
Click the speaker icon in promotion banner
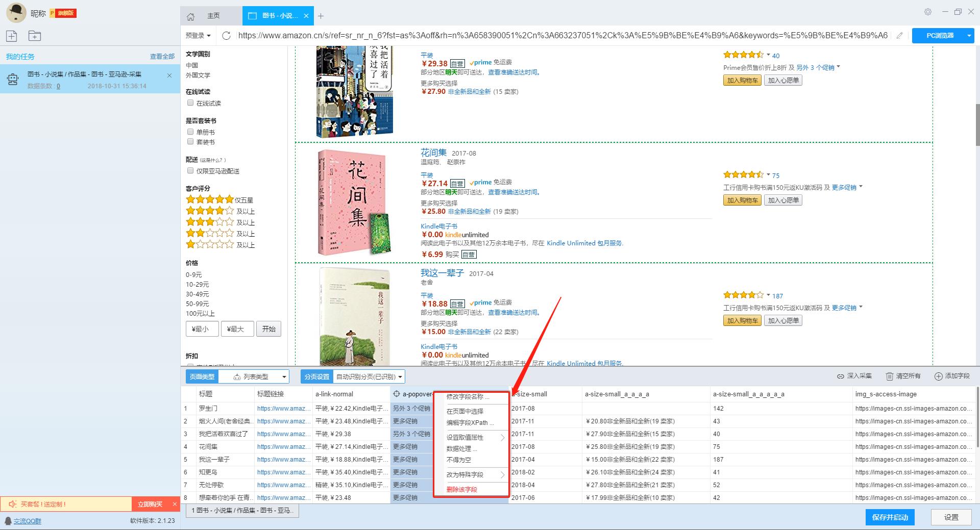(13, 504)
